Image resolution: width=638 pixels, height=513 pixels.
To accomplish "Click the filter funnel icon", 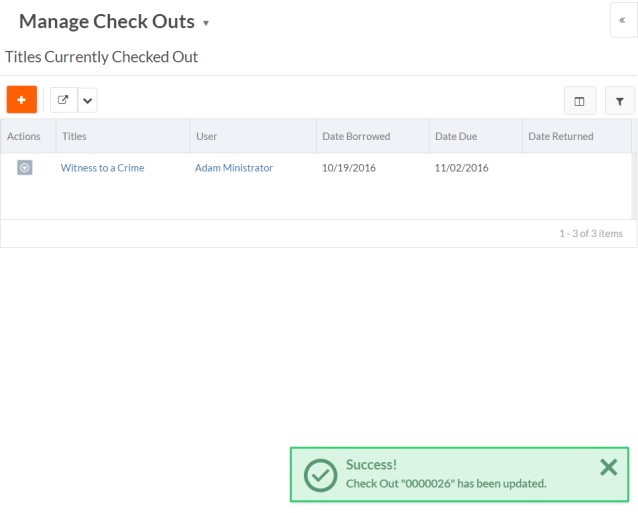I will click(620, 101).
